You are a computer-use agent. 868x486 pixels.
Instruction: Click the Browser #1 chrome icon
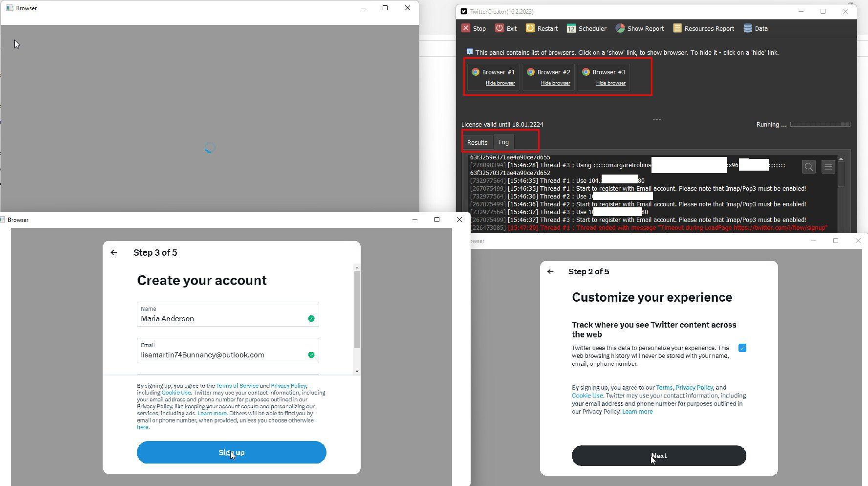click(475, 72)
